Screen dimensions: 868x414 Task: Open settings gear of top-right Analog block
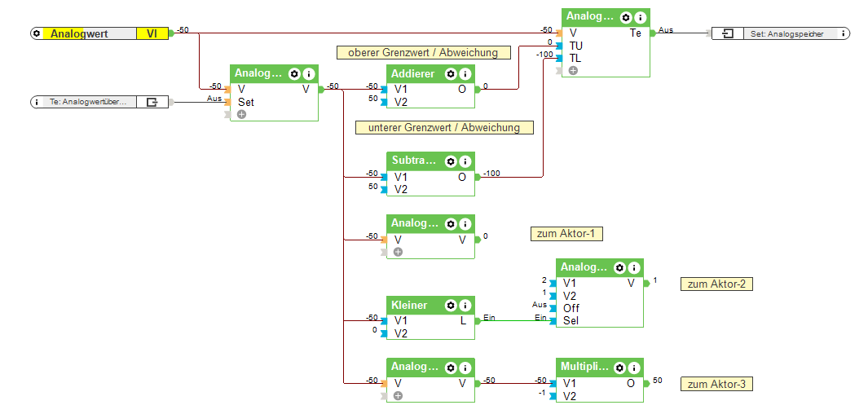[x=626, y=17]
